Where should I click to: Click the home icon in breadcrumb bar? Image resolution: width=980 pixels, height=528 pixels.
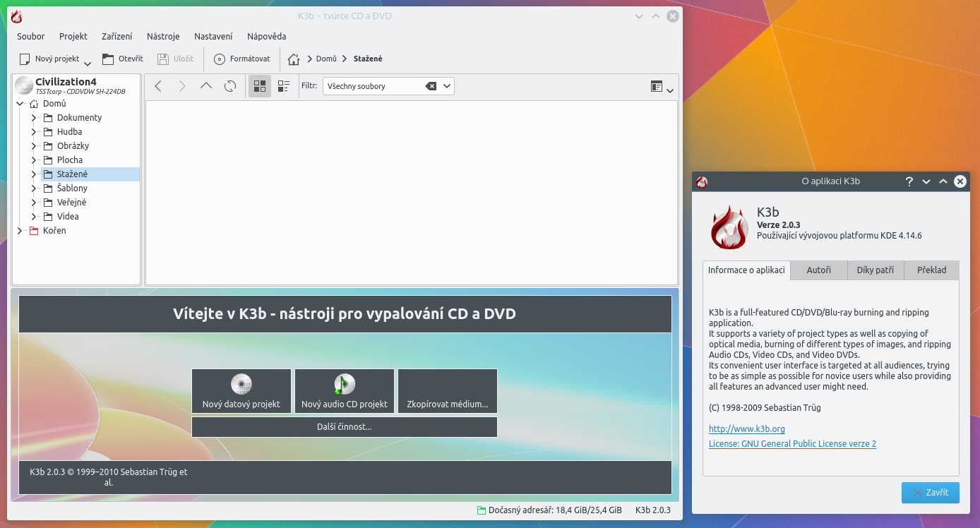point(294,59)
